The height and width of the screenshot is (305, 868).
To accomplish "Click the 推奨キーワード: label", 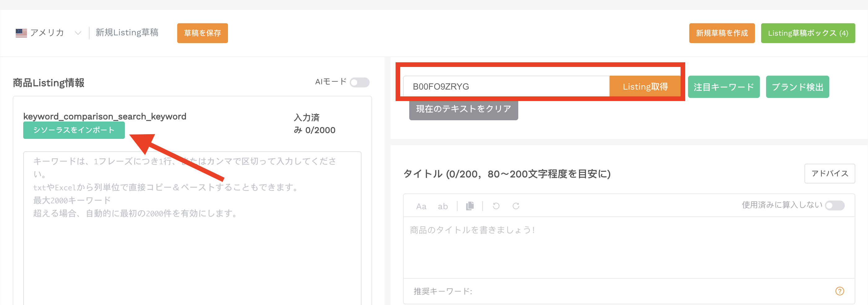I will [x=443, y=291].
